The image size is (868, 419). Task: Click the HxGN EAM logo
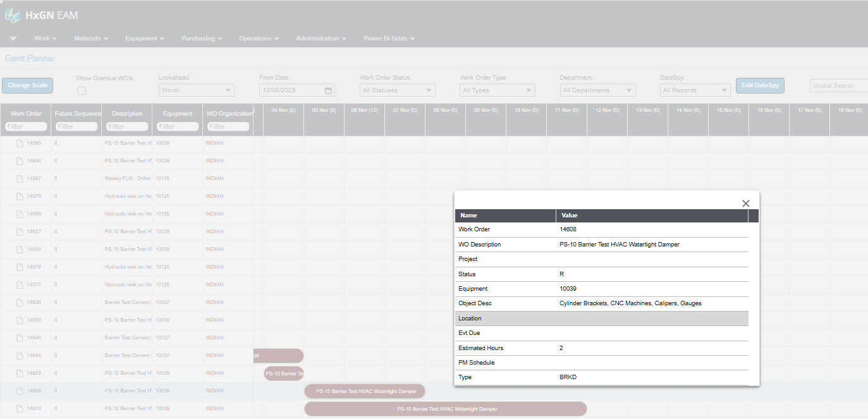[42, 15]
